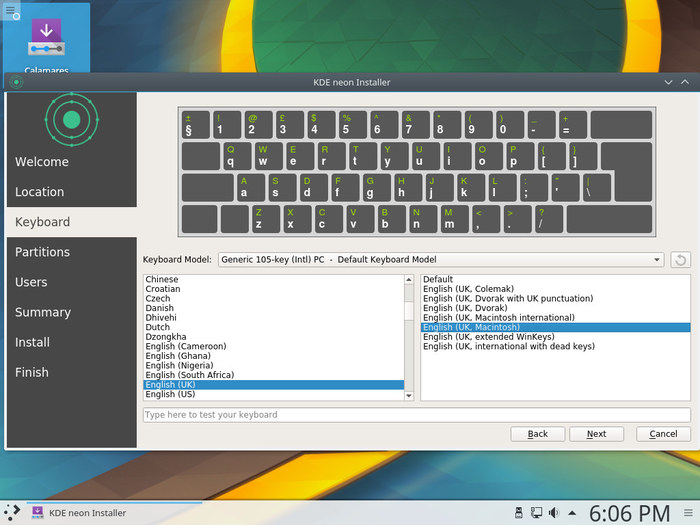700x525 pixels.
Task: Click the layout list scrollbar down arrow
Action: pyautogui.click(x=409, y=396)
